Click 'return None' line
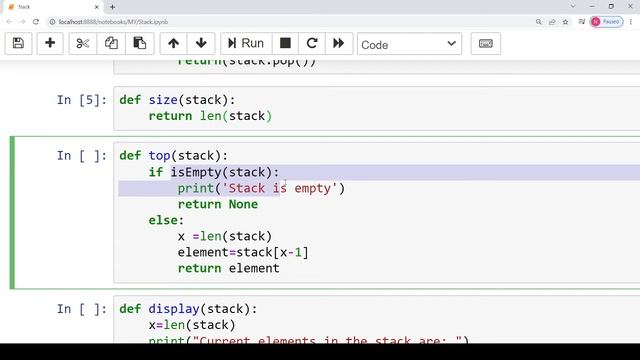 218,204
